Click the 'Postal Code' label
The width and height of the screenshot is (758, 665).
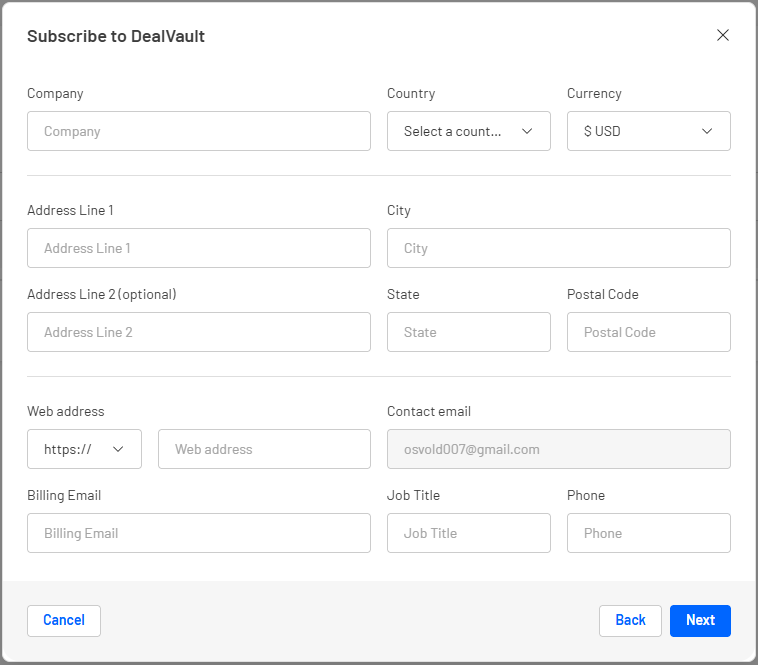tap(603, 294)
